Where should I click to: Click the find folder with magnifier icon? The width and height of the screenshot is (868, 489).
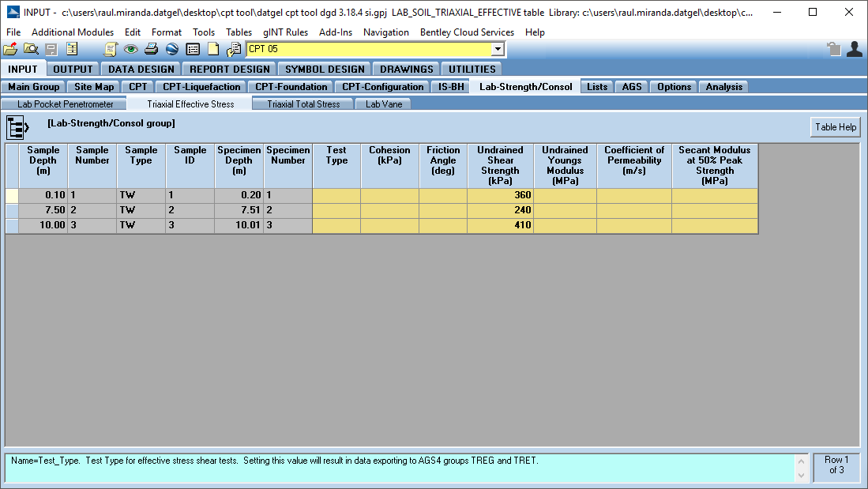pos(32,50)
